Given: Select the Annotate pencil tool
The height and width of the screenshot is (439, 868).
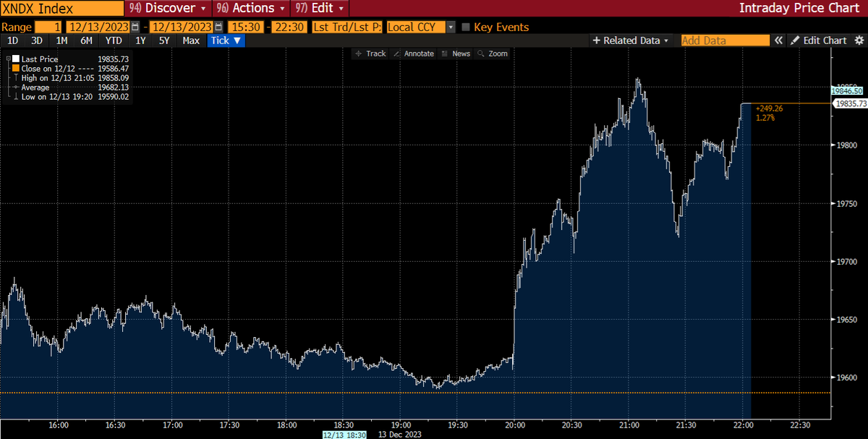Looking at the screenshot, I should coord(414,54).
